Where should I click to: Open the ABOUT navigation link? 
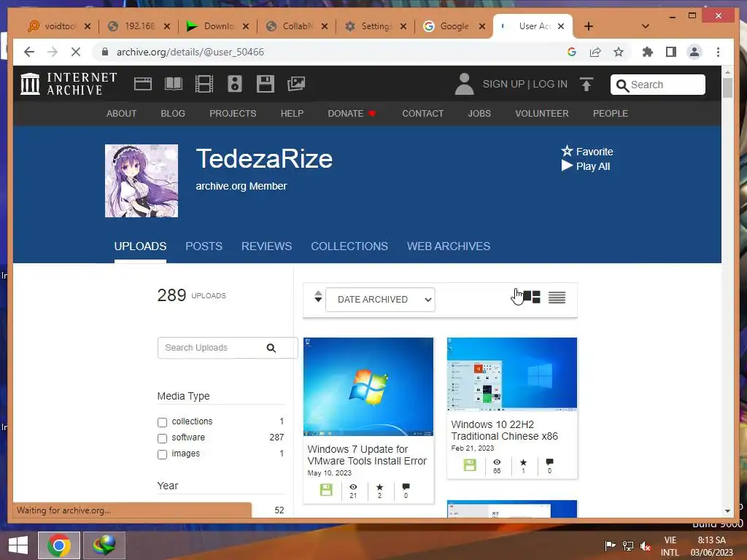coord(122,113)
